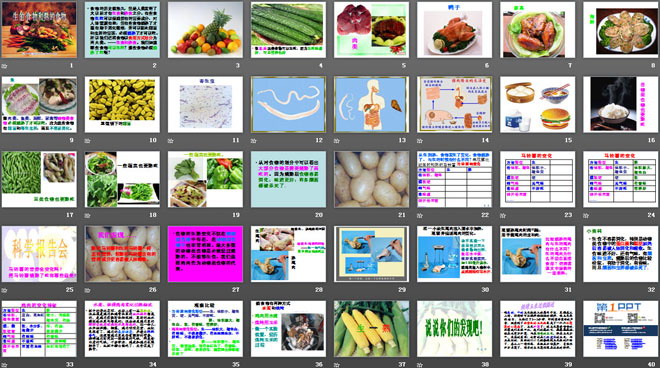
Task: Click the animation star under slide 24
Action: [586, 216]
